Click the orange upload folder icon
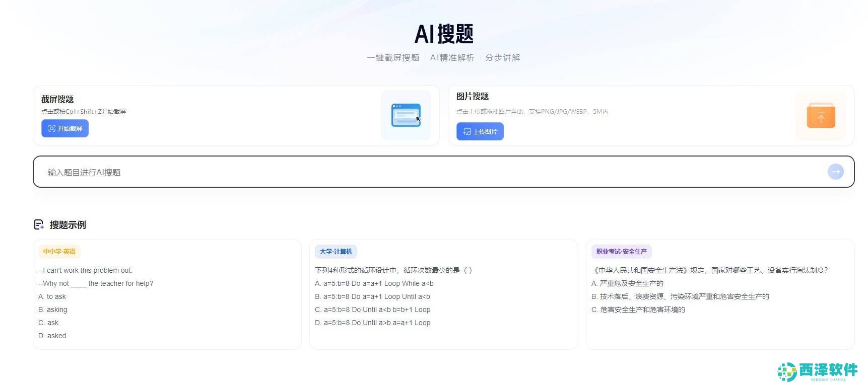The image size is (868, 385). point(821,115)
